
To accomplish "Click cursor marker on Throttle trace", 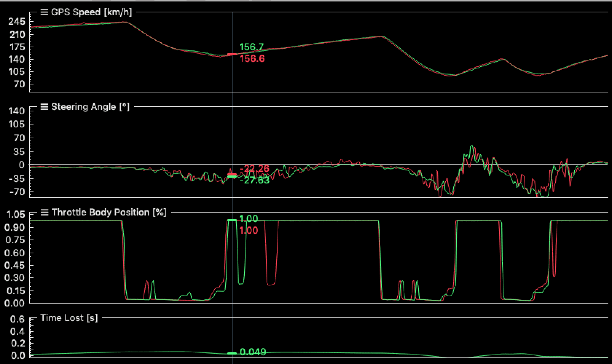I will pyautogui.click(x=232, y=220).
